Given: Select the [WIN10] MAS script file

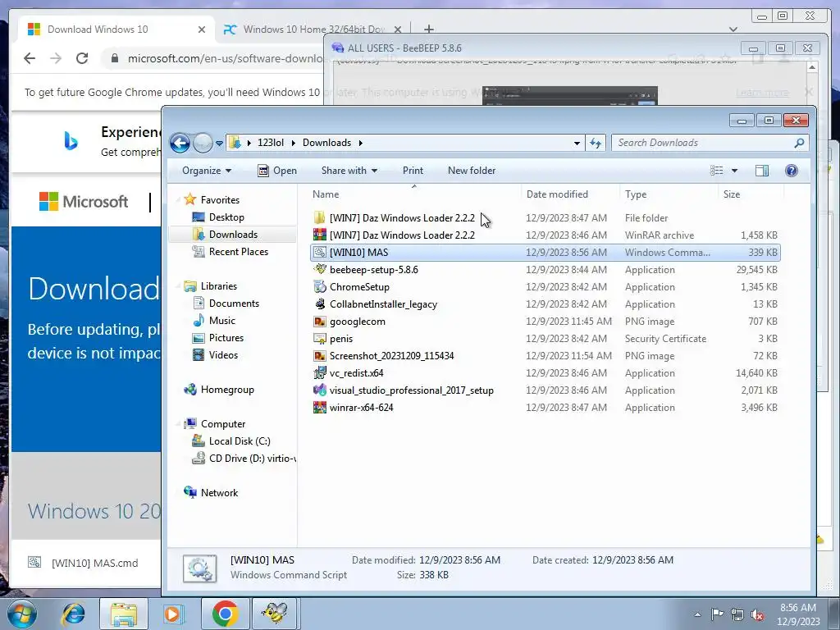Looking at the screenshot, I should coord(546,253).
